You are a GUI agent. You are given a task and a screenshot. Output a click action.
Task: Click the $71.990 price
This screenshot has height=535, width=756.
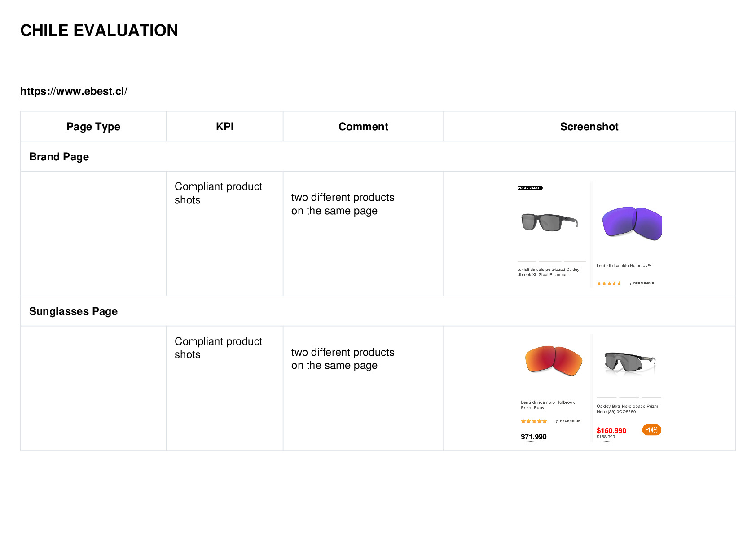(x=533, y=437)
